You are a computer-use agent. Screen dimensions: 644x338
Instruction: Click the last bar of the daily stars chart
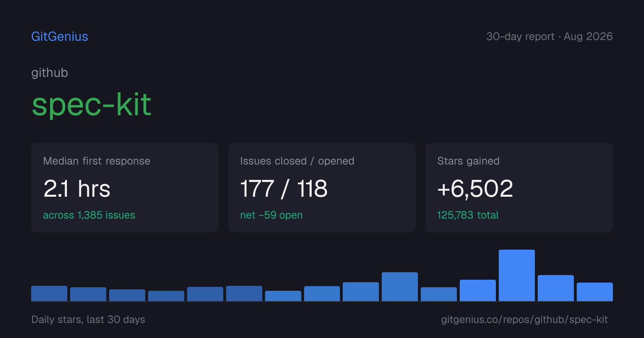click(x=595, y=292)
